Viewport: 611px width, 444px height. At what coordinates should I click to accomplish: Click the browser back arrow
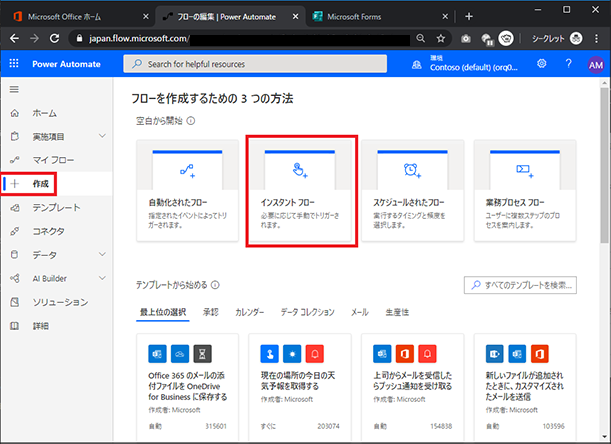click(14, 38)
